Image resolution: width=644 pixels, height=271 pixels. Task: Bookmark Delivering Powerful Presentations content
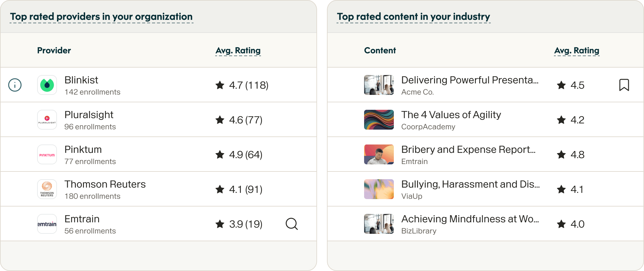click(x=624, y=85)
